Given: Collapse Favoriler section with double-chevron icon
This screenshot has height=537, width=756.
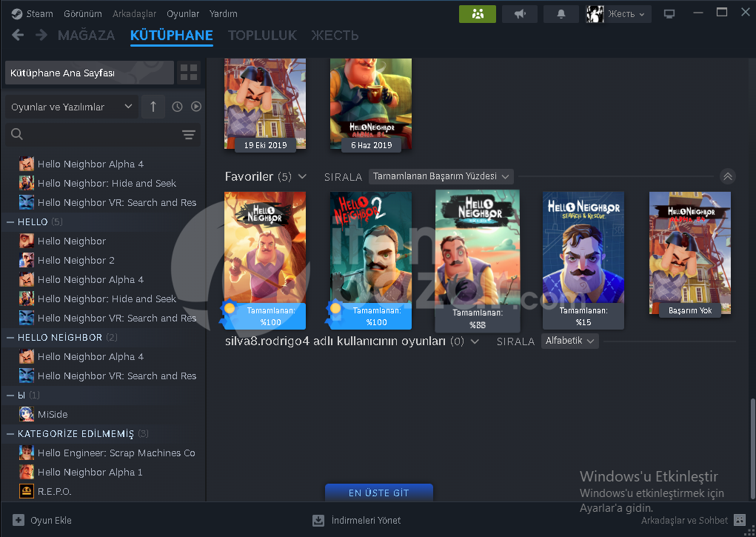Looking at the screenshot, I should coord(728,176).
